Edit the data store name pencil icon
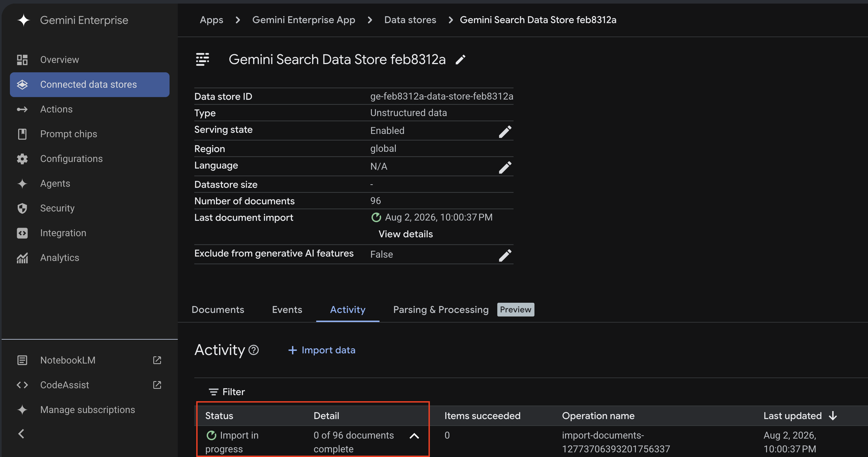Viewport: 868px width, 457px height. 460,60
